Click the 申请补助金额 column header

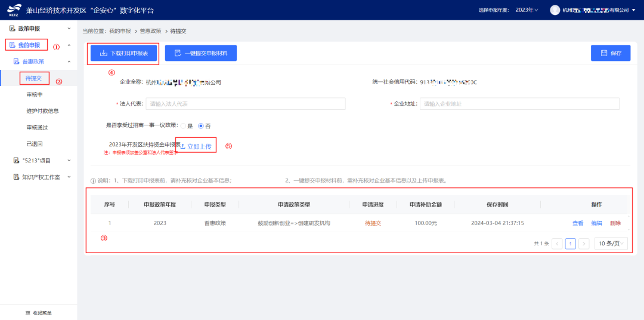(426, 204)
